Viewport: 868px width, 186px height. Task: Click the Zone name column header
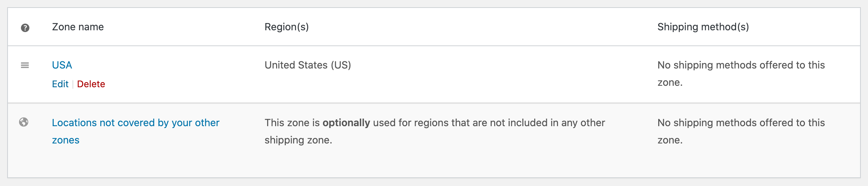pos(78,27)
